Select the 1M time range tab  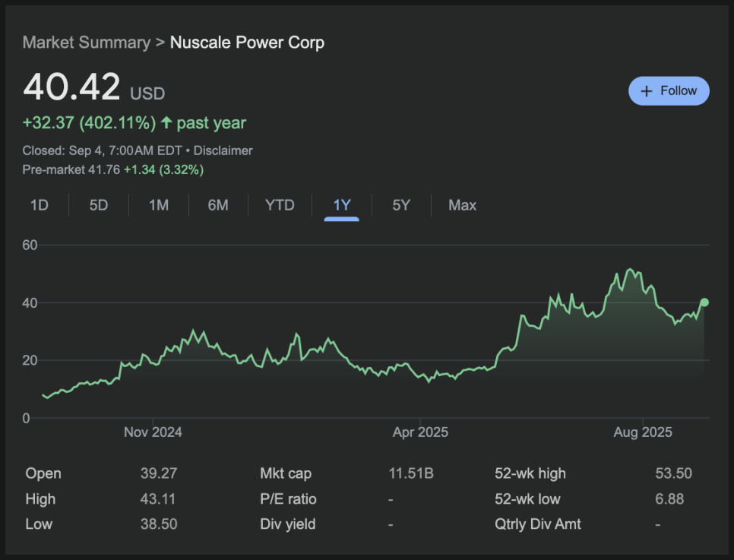[x=159, y=205]
